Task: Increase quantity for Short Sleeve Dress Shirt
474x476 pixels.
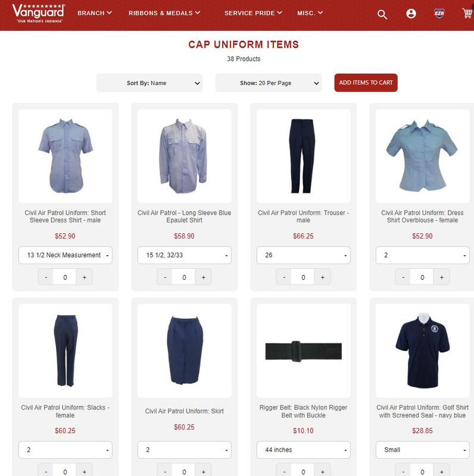Action: [84, 277]
